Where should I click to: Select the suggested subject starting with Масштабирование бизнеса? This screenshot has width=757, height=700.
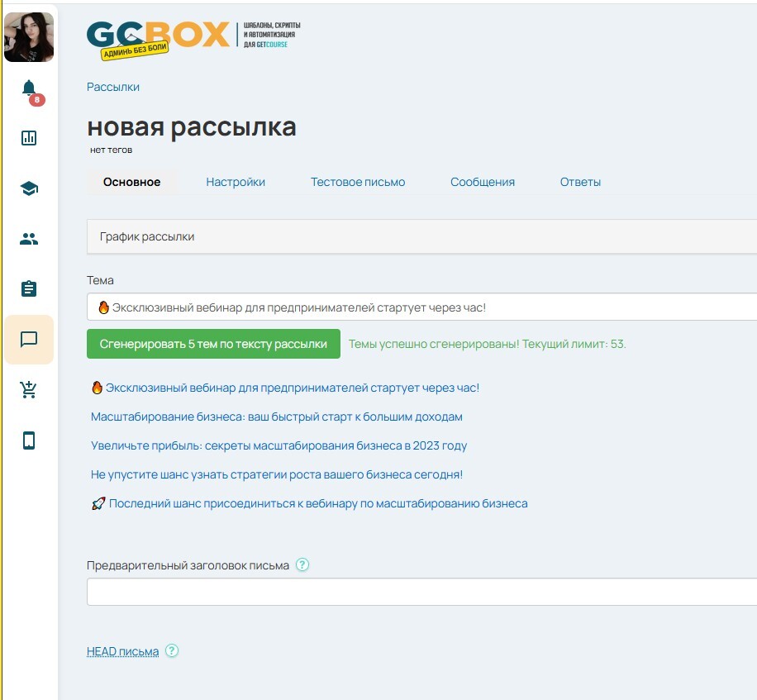pos(276,417)
